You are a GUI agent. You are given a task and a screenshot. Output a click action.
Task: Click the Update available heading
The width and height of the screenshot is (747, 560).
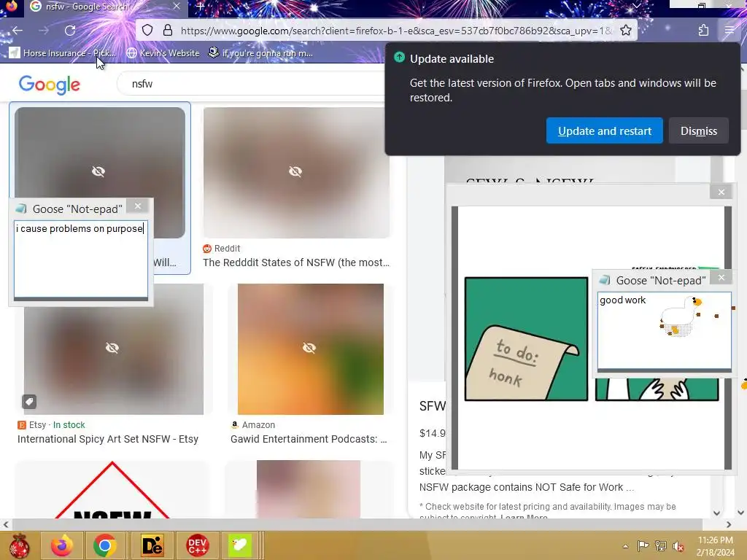(x=452, y=59)
